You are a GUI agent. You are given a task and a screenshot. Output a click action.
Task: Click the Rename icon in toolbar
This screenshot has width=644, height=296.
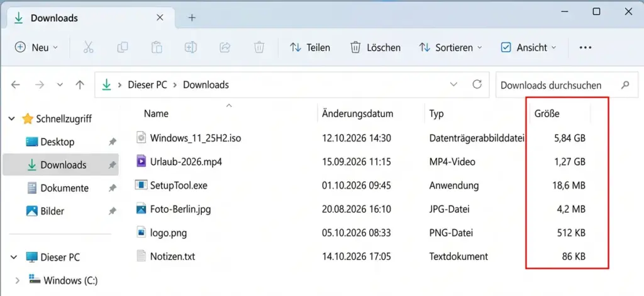tap(191, 48)
